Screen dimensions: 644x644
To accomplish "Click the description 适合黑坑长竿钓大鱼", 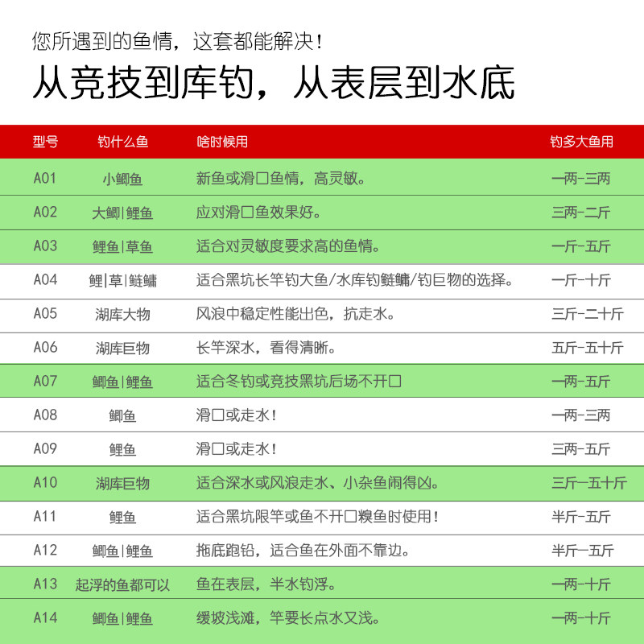I will 262,279.
